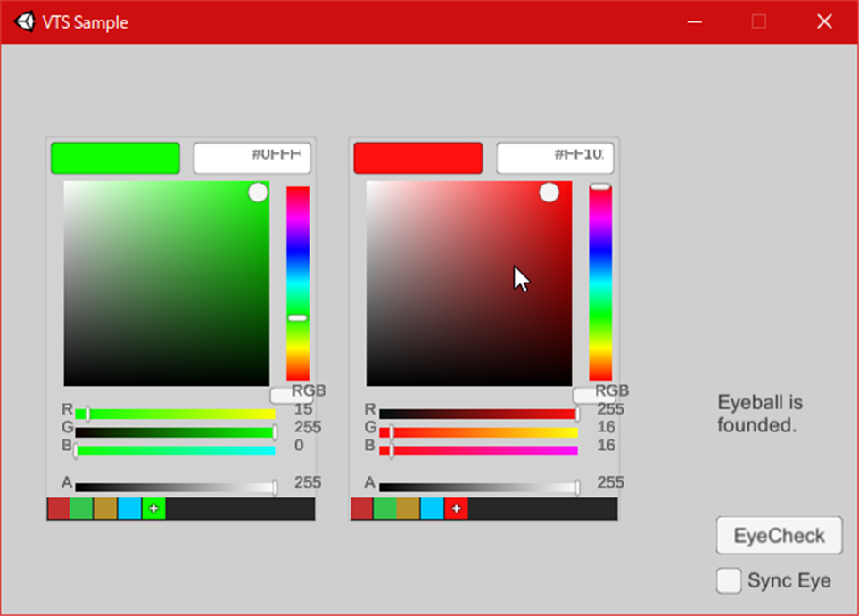
Task: Minimize the VTS Sample window
Action: [695, 22]
